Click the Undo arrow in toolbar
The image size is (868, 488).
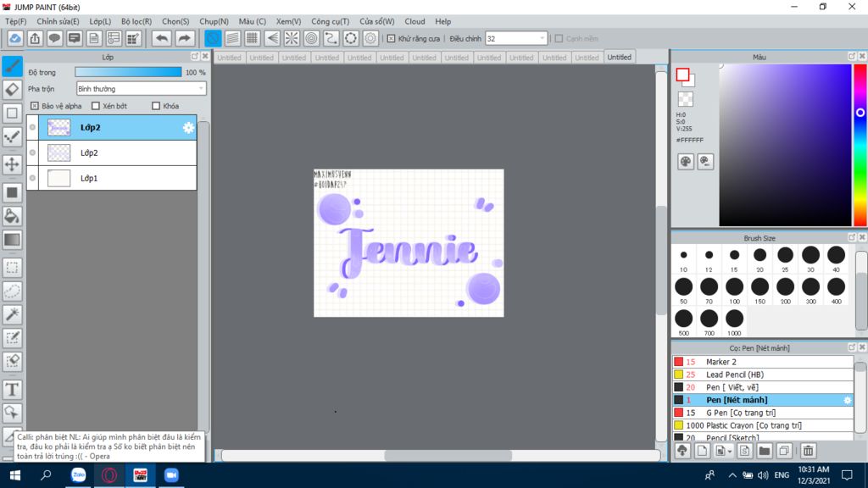162,38
